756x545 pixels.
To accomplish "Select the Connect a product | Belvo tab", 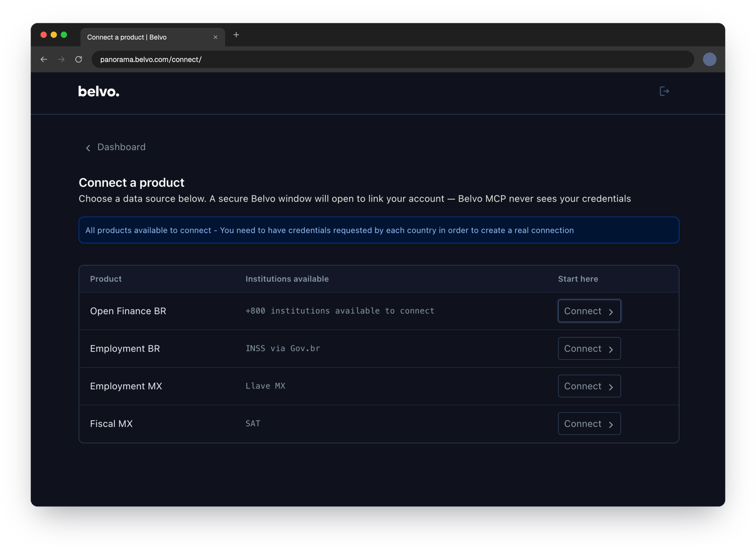I will point(153,37).
